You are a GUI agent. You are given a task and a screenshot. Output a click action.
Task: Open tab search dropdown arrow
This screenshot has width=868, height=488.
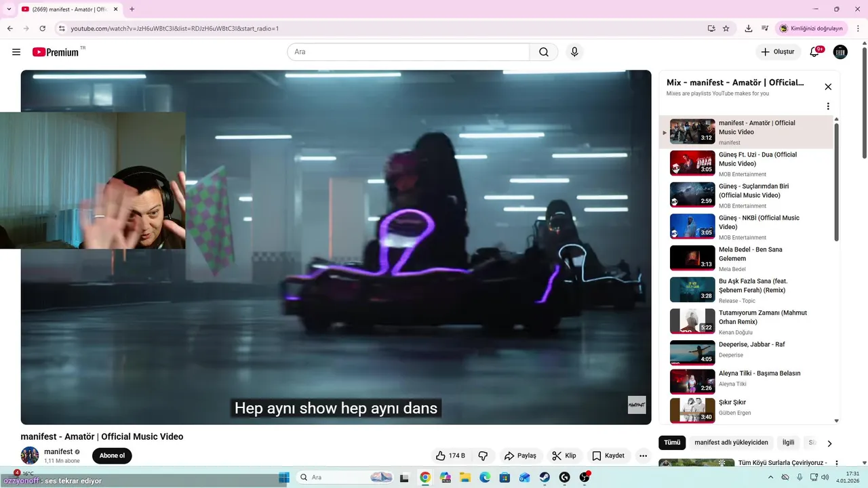click(9, 9)
